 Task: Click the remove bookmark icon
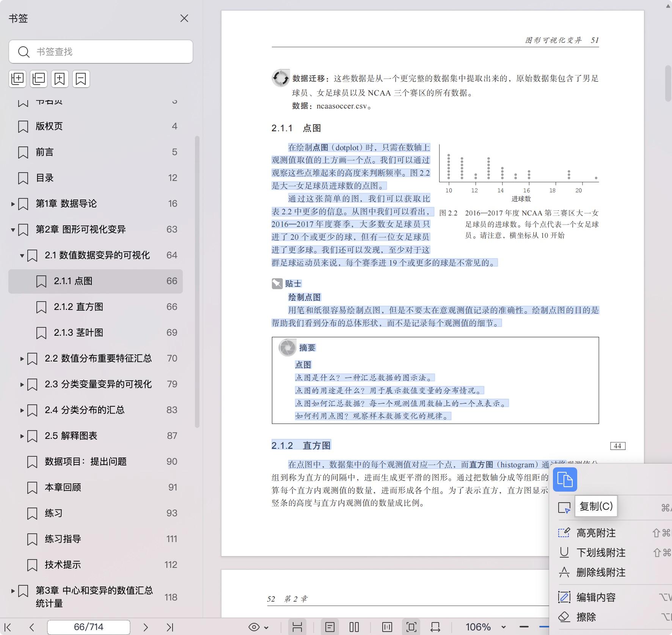pyautogui.click(x=81, y=79)
